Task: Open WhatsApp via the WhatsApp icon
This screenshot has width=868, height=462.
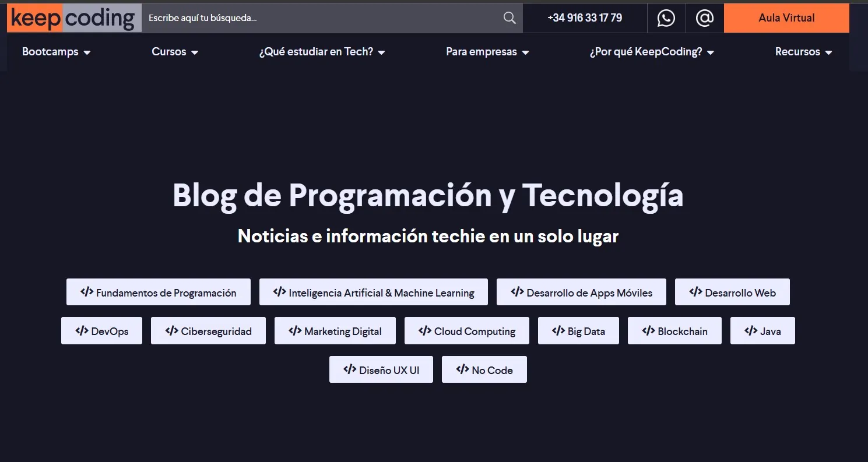Action: point(666,17)
